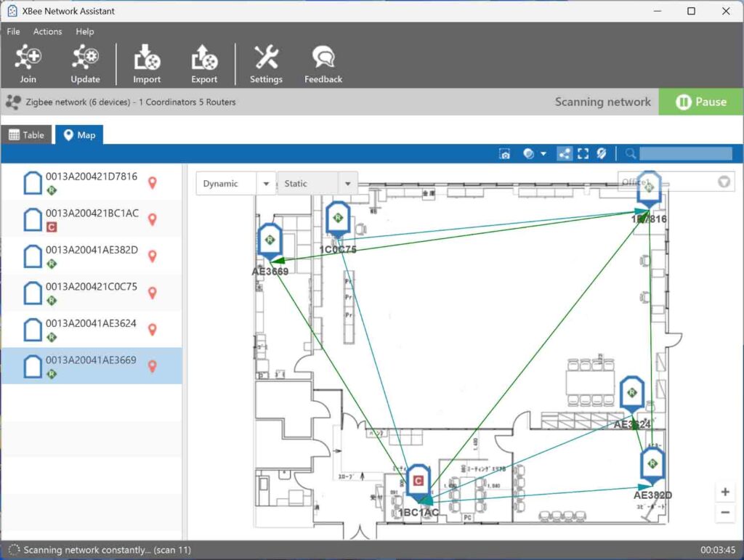Click the elapsed time 00:03:45
The width and height of the screenshot is (744, 560).
[x=718, y=550]
